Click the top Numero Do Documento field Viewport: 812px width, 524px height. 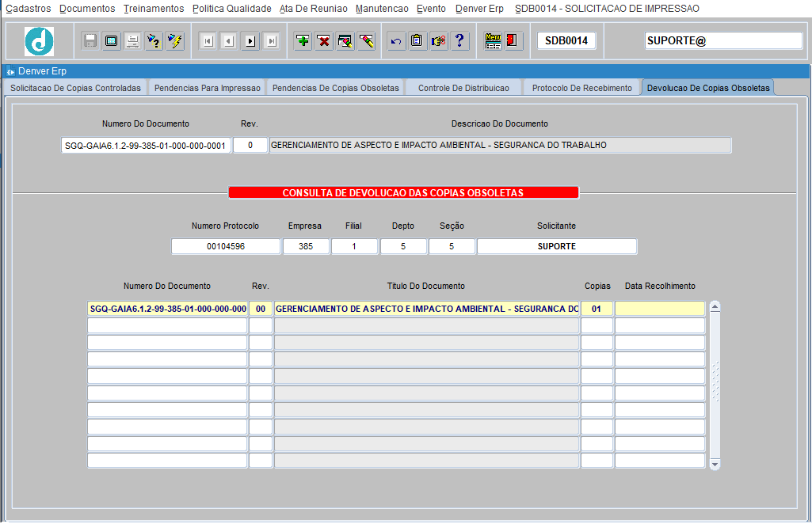[146, 146]
